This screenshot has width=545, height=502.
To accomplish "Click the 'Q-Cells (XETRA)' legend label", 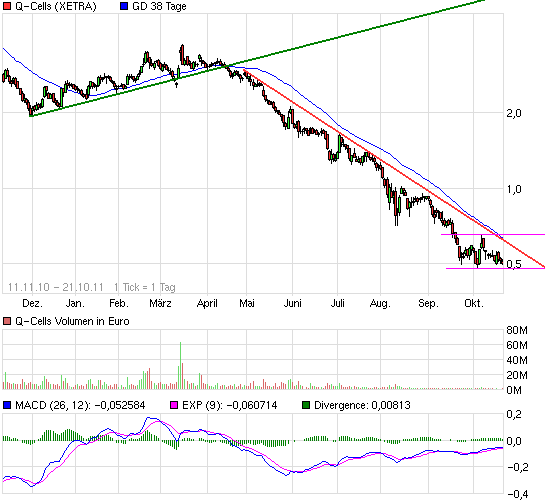I will [56, 6].
